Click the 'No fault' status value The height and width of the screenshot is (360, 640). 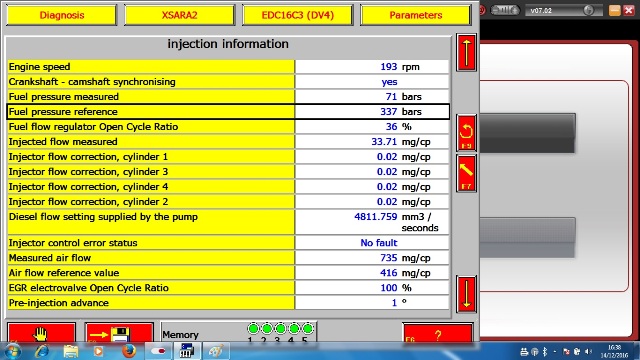379,243
